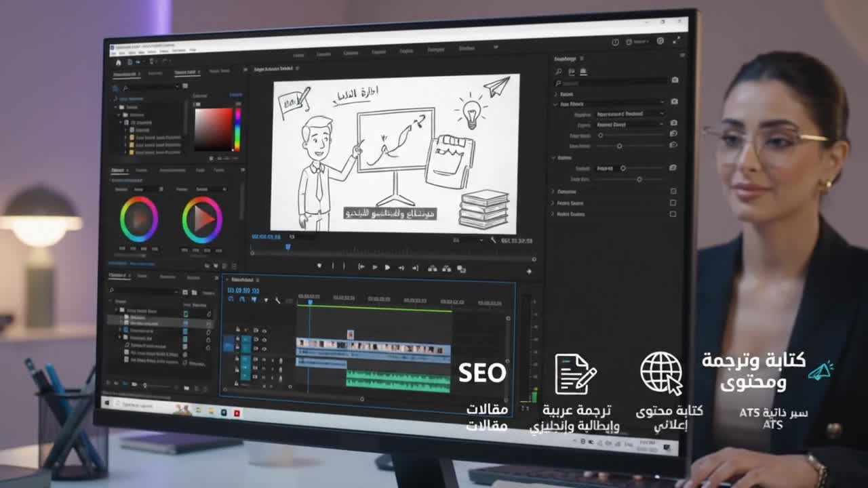Viewport: 868px width, 488px height.
Task: Click the Extract button under the preview
Action: pyautogui.click(x=446, y=268)
